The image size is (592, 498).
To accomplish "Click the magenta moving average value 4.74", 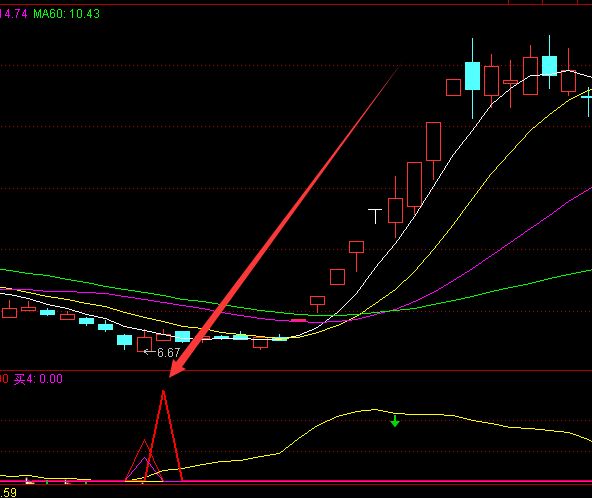I will click(x=14, y=14).
